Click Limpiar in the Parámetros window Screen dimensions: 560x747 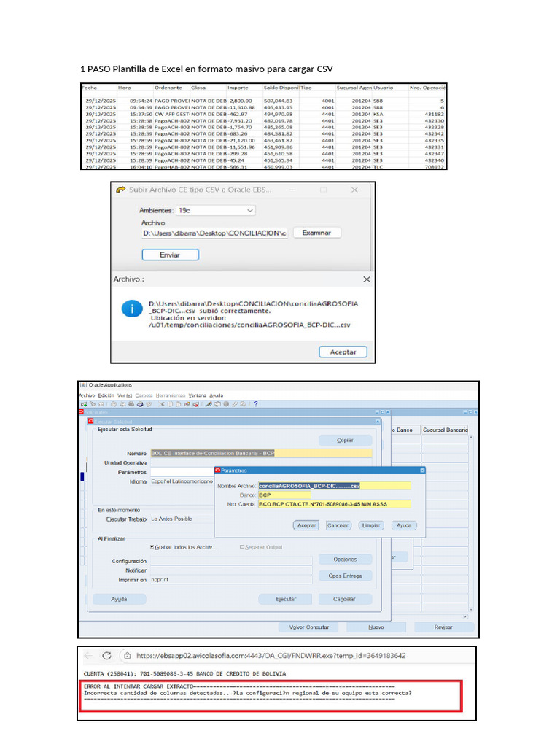click(x=371, y=525)
